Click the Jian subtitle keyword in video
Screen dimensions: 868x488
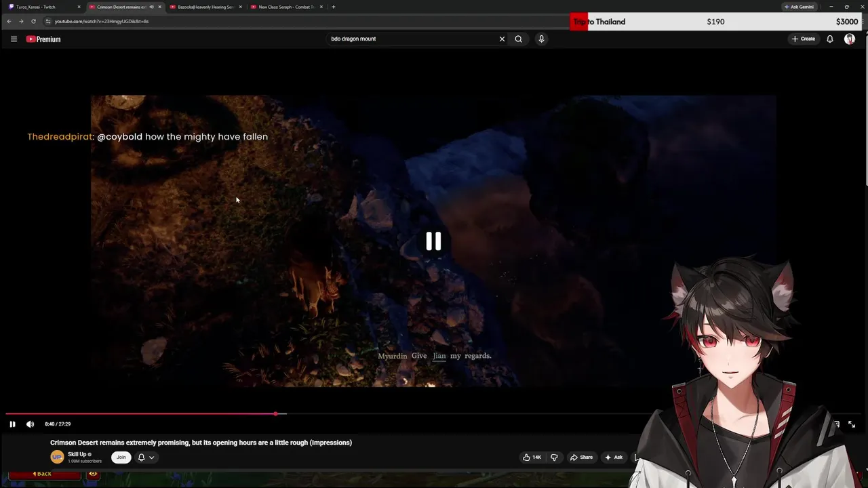coord(439,356)
